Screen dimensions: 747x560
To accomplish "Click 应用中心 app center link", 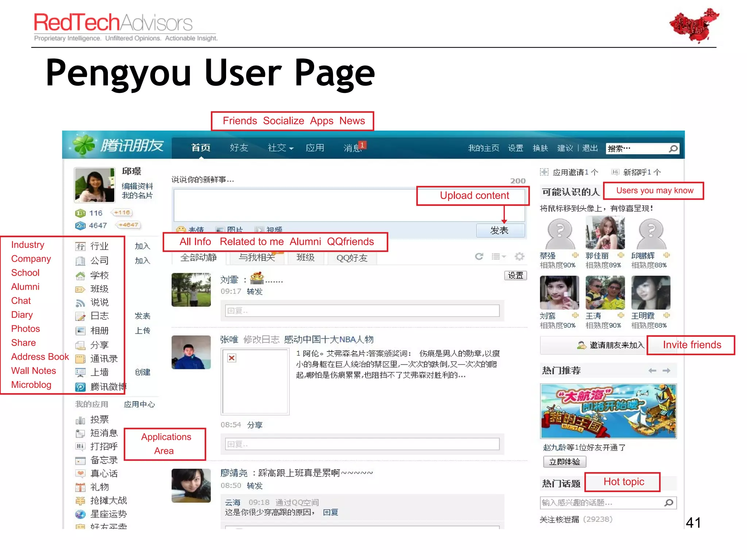I will [139, 404].
